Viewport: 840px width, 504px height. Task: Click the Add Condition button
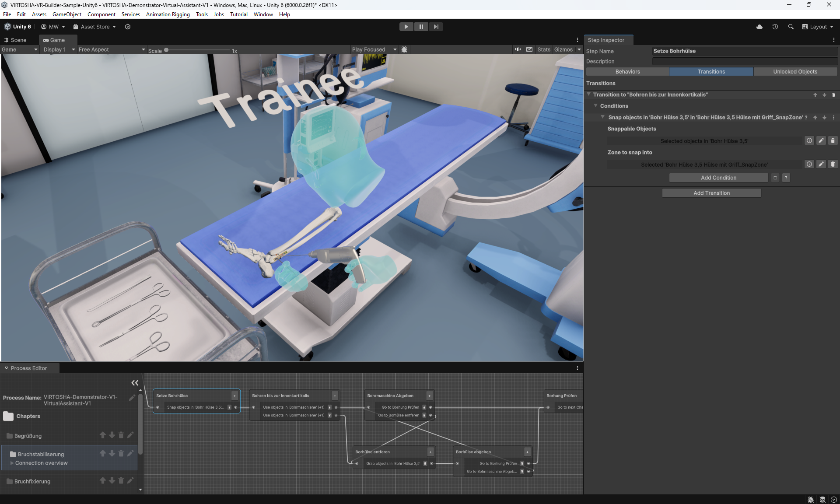pyautogui.click(x=718, y=178)
